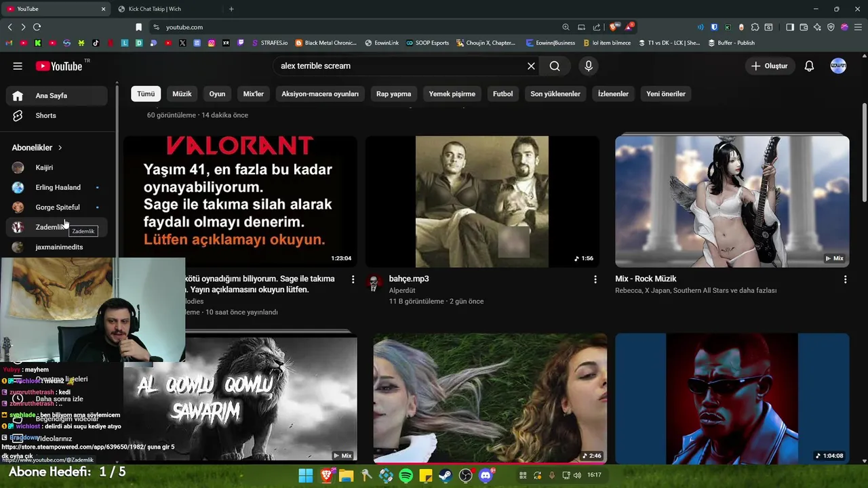This screenshot has height=488, width=868.
Task: Open Shorts in sidebar
Action: click(57, 116)
